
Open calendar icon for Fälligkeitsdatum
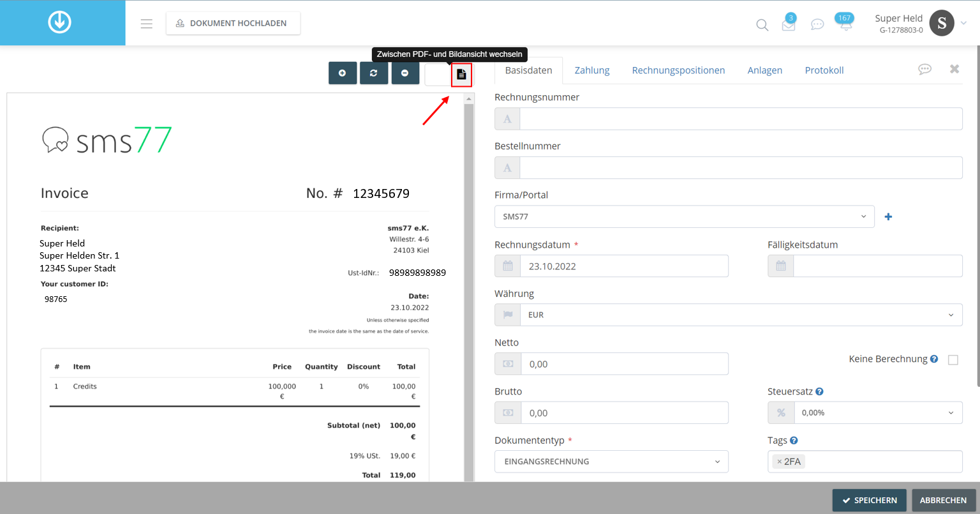(x=781, y=266)
